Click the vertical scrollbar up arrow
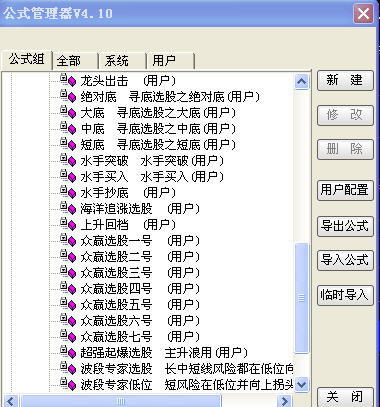 [302, 82]
